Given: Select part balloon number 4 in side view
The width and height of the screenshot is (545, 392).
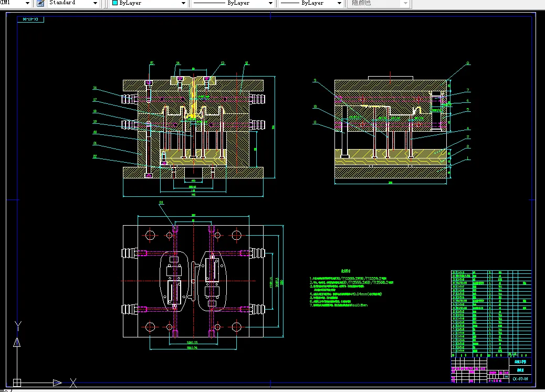Looking at the screenshot, I should coord(468,128).
